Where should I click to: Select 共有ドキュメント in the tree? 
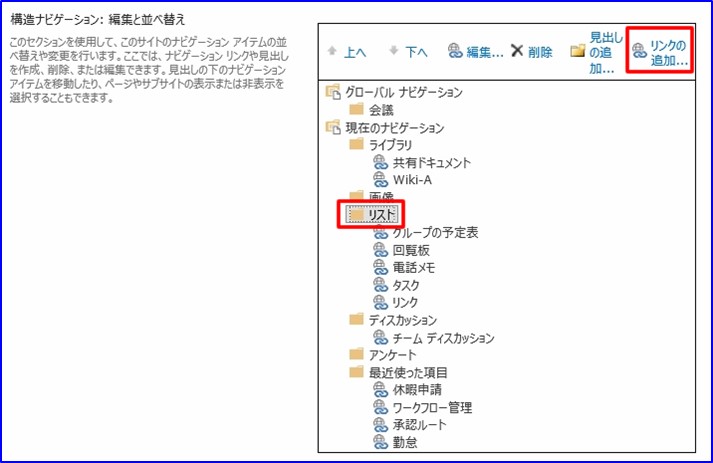point(432,163)
